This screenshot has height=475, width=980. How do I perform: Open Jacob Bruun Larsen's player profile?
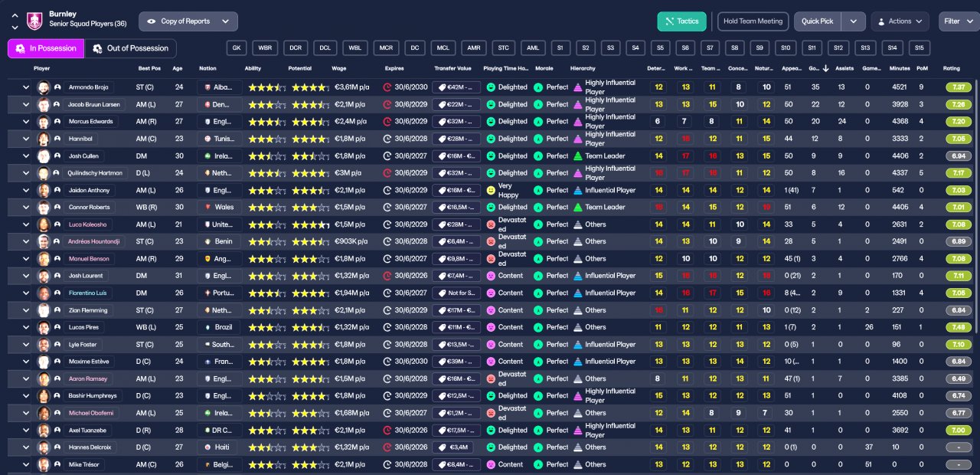point(93,104)
